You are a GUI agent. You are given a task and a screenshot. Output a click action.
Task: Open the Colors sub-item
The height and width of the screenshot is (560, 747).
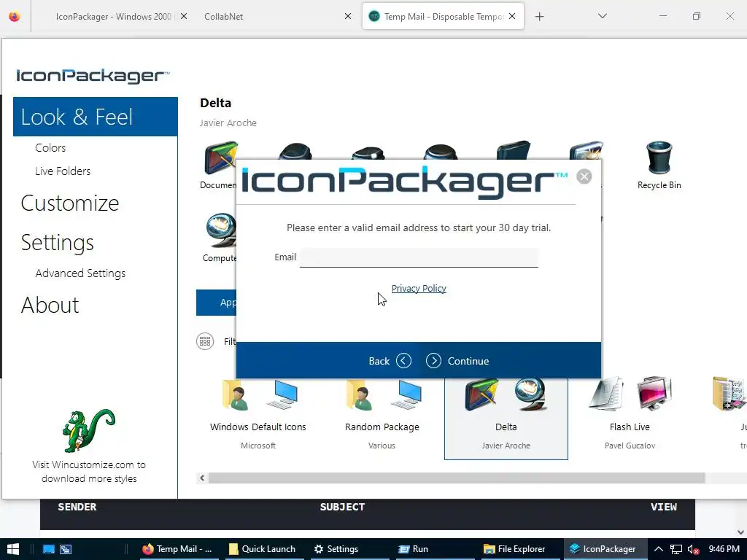[50, 147]
